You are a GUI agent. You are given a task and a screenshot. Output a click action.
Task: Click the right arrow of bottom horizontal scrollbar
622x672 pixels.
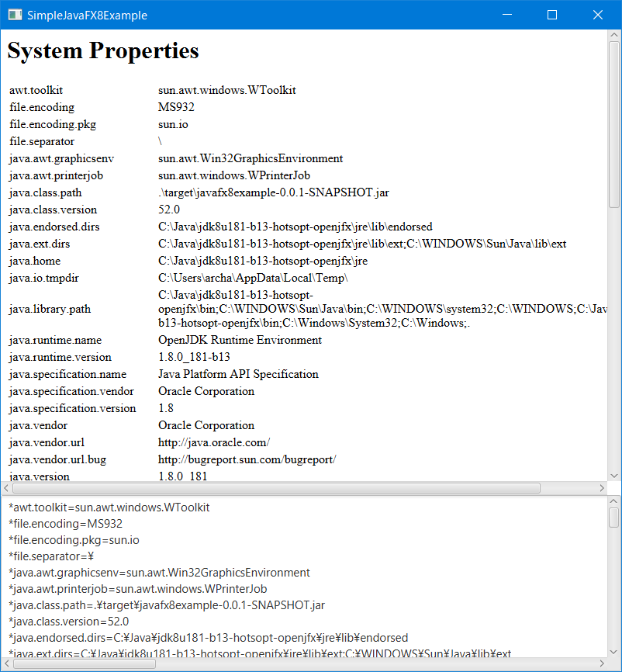pos(601,664)
